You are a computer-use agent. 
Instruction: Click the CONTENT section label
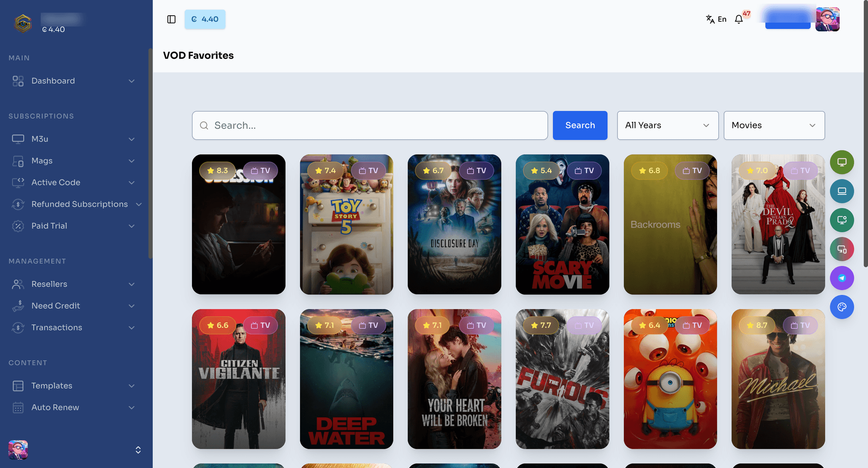(x=28, y=363)
